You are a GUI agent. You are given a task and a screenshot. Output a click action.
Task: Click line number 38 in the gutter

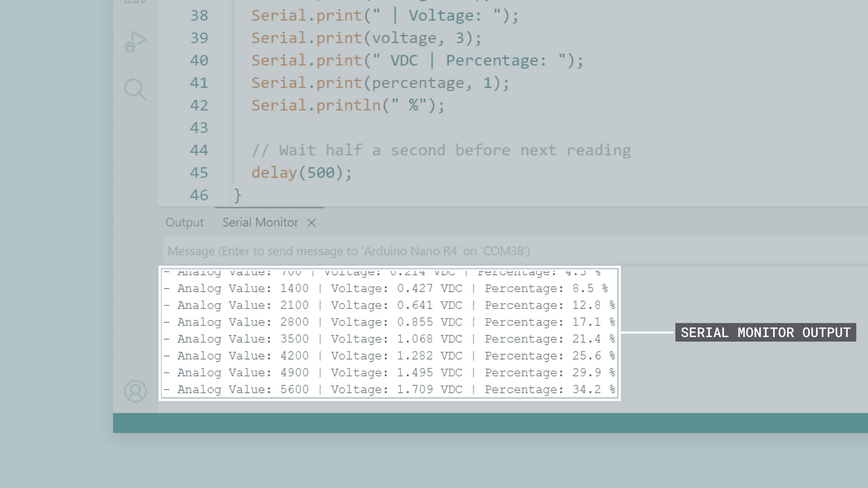point(199,16)
